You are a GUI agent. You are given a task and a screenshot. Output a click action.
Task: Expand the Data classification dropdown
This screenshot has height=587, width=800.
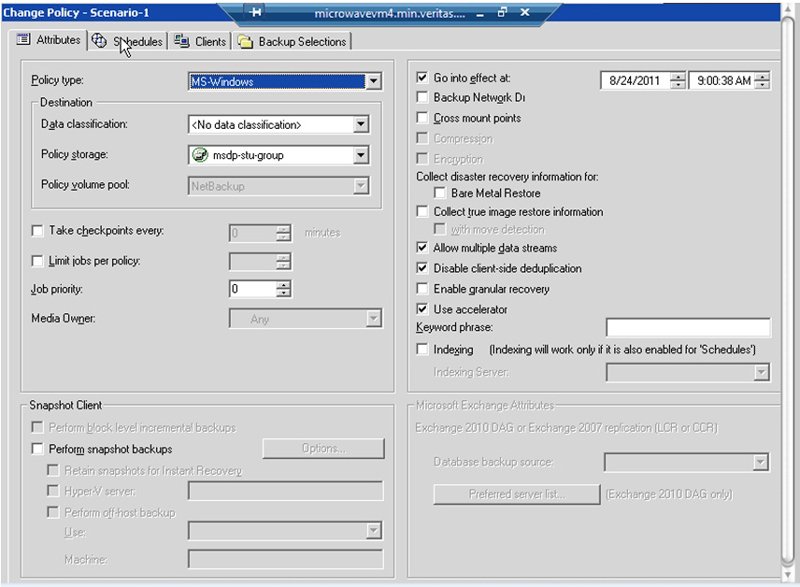pyautogui.click(x=361, y=124)
